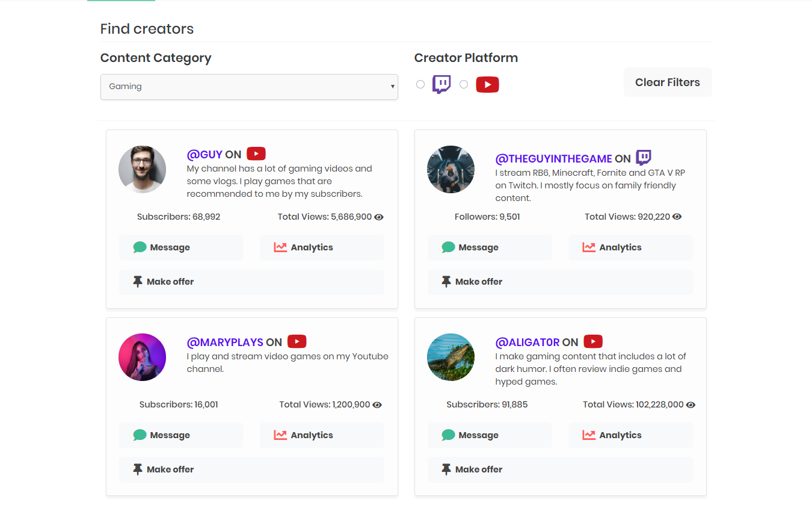The height and width of the screenshot is (517, 812).
Task: Click @THEGUYINTHEGAME's profile avatar
Action: coord(451,169)
